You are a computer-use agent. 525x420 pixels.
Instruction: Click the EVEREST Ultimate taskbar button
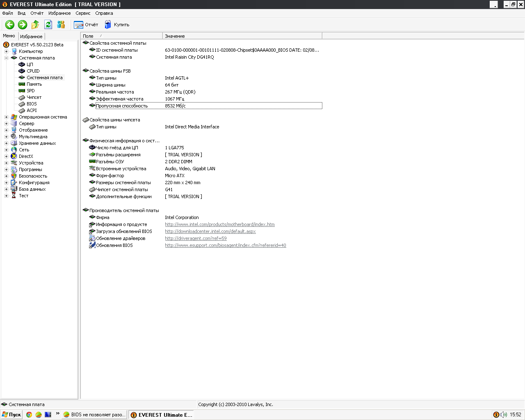(161, 415)
